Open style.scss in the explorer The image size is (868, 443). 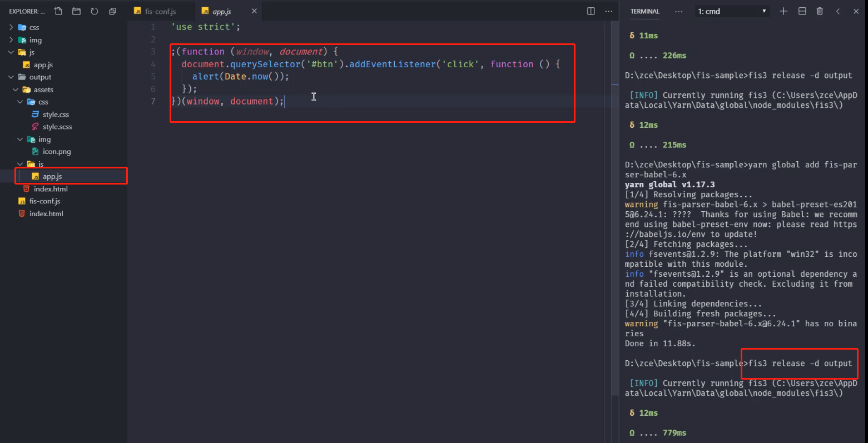[x=57, y=127]
